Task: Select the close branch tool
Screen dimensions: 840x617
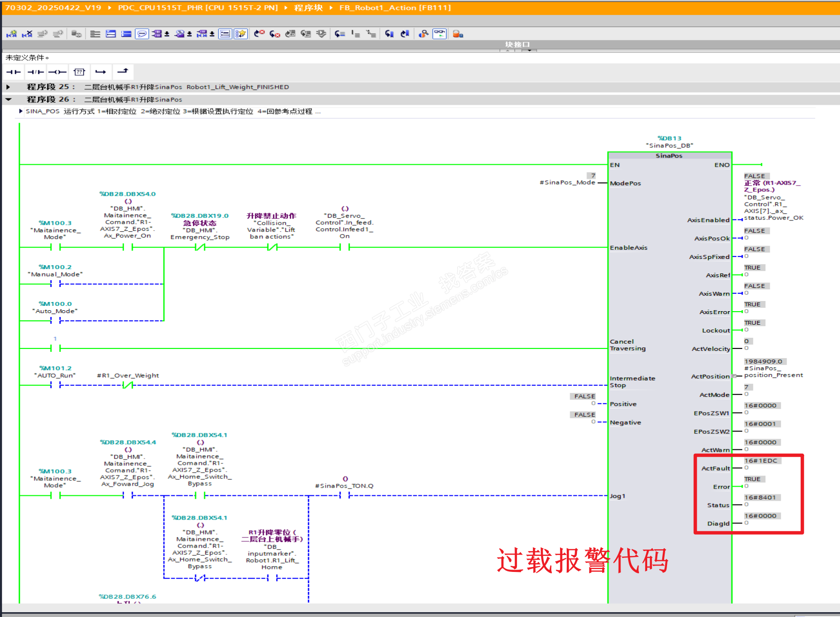Action: (123, 72)
